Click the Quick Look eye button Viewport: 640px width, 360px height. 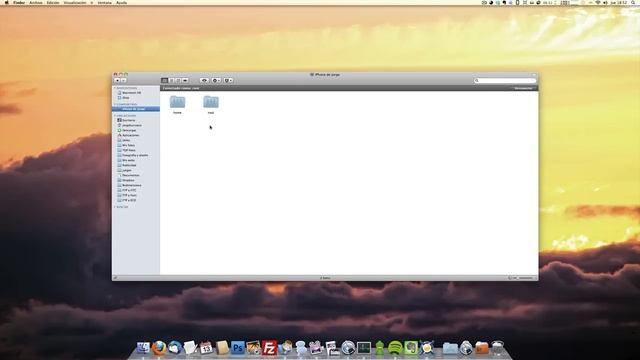coord(204,80)
